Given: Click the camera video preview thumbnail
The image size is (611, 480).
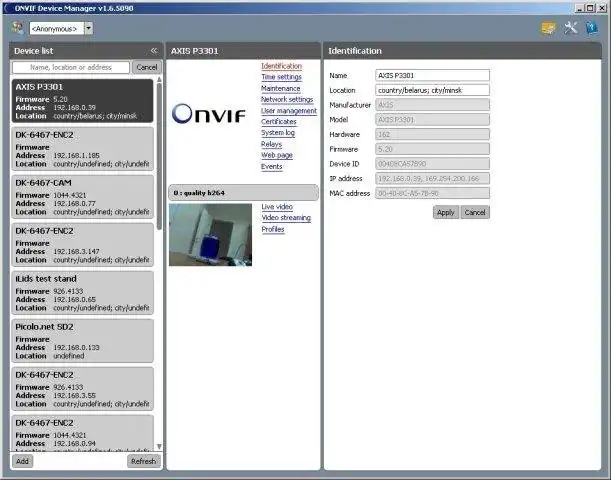Looking at the screenshot, I should point(210,235).
